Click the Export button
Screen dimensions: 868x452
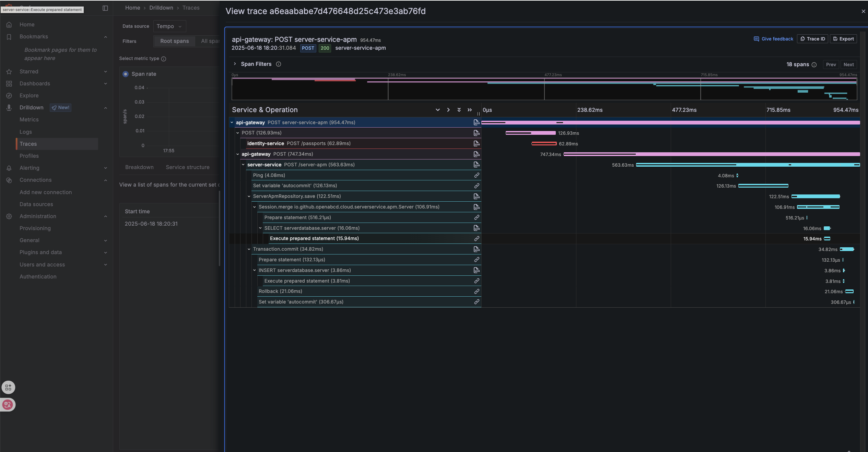pos(843,39)
